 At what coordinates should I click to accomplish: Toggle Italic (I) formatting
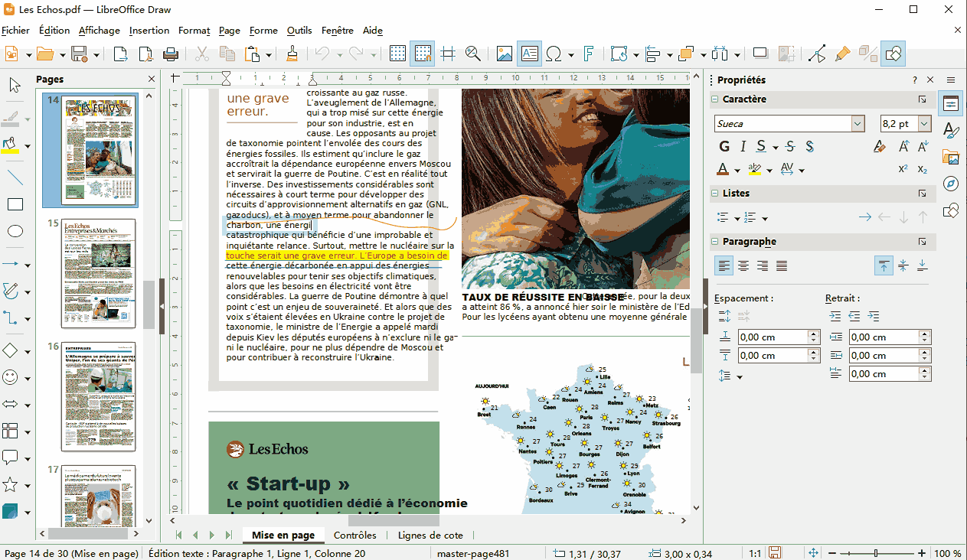click(743, 146)
